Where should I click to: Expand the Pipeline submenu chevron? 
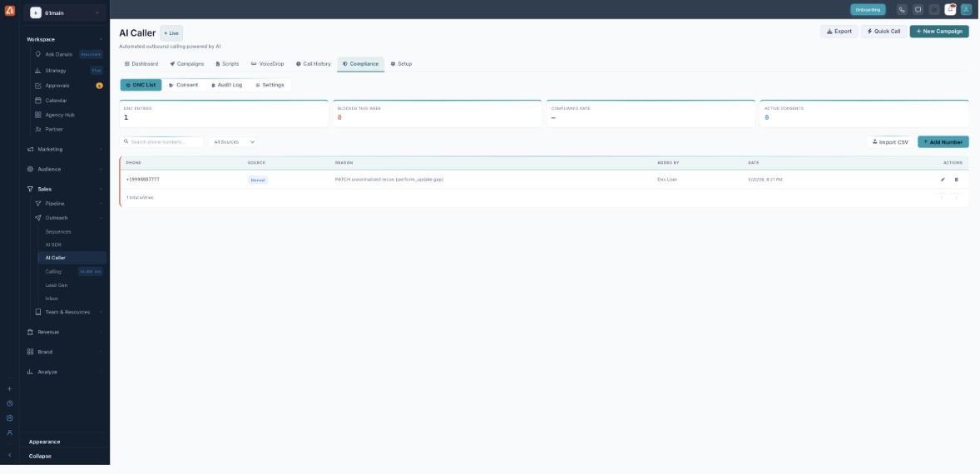pos(101,204)
